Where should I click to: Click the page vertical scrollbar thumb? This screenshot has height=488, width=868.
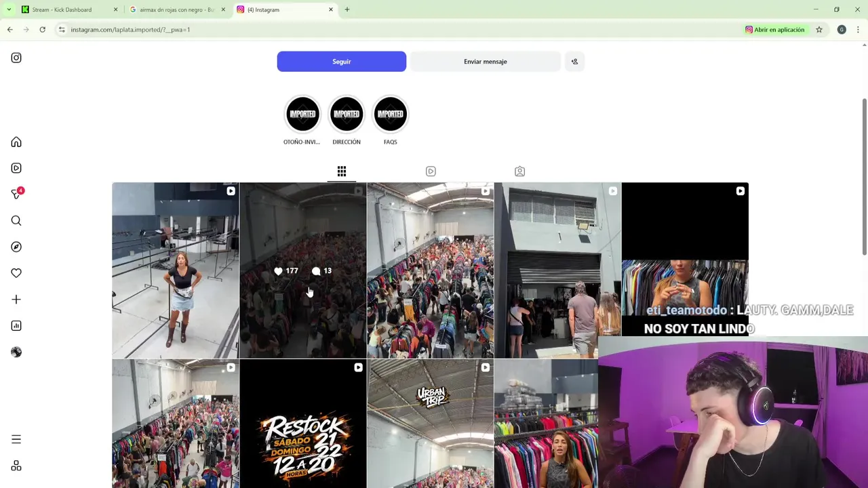click(x=864, y=176)
